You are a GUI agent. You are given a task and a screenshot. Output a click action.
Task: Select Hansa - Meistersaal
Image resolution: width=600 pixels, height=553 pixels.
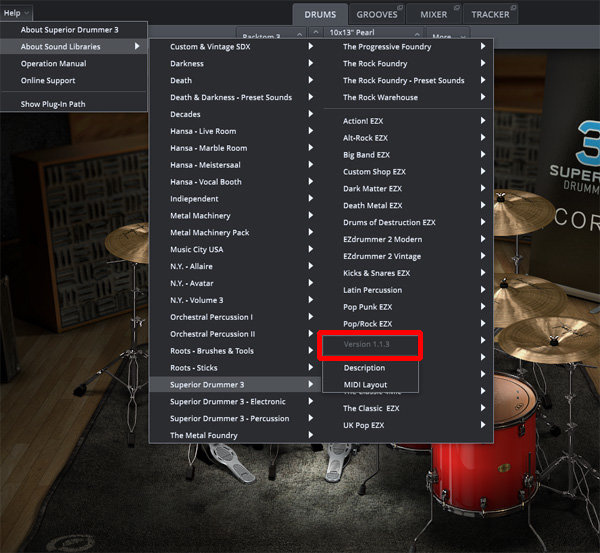coord(234,165)
